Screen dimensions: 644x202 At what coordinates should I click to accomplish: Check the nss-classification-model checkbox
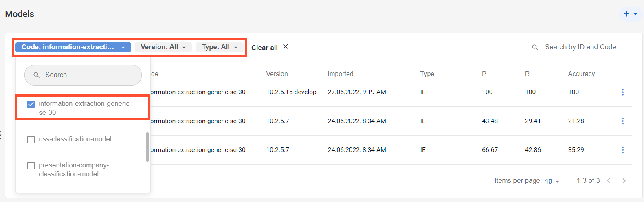tap(31, 140)
